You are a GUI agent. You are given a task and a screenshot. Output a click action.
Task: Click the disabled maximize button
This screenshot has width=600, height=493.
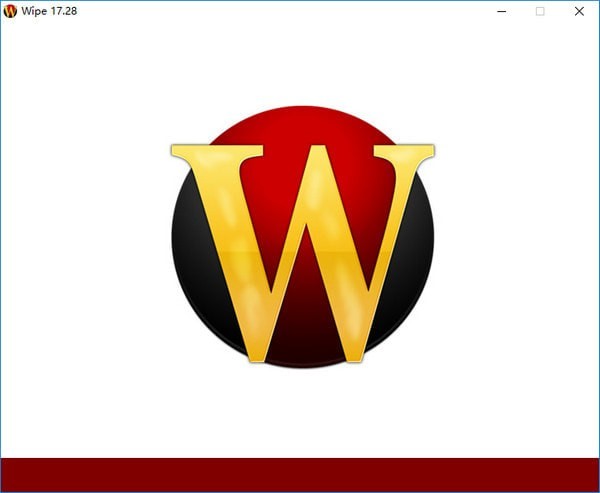click(540, 11)
